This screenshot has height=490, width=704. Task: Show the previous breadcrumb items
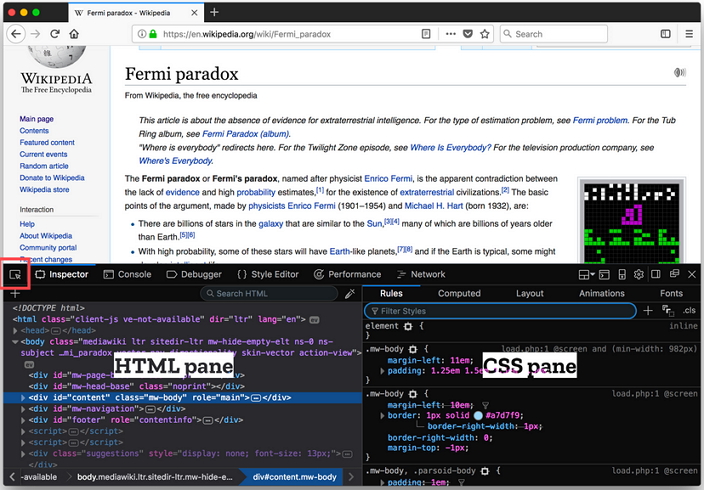click(12, 477)
